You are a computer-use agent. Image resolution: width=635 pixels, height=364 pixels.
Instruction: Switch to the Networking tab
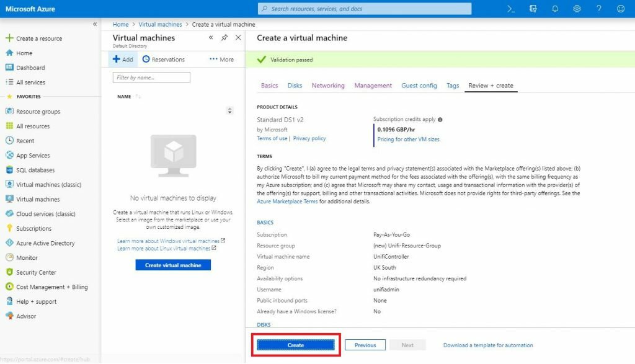click(328, 86)
